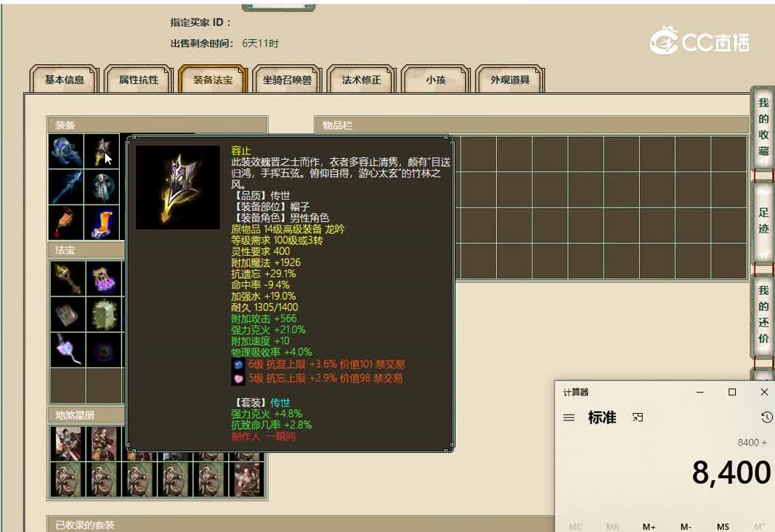Viewport: 775px width, 532px height.
Task: Select the golden scepter in 法宝
Action: coord(68,278)
